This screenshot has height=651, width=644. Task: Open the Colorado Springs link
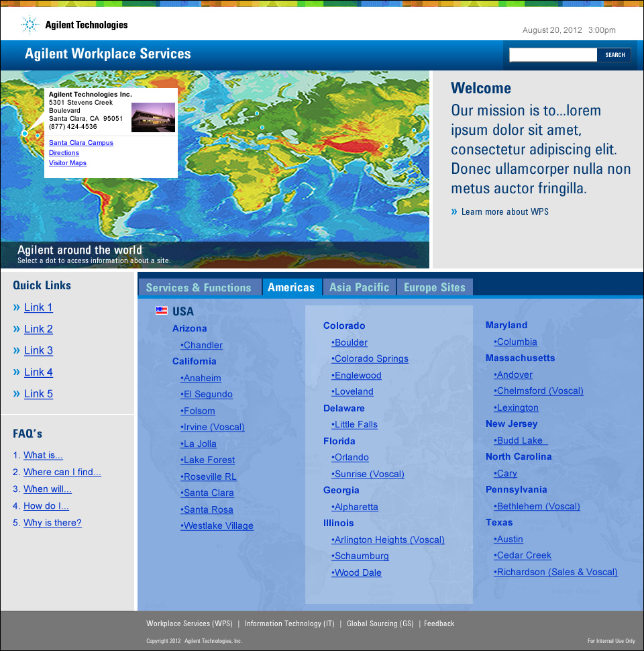pyautogui.click(x=370, y=358)
